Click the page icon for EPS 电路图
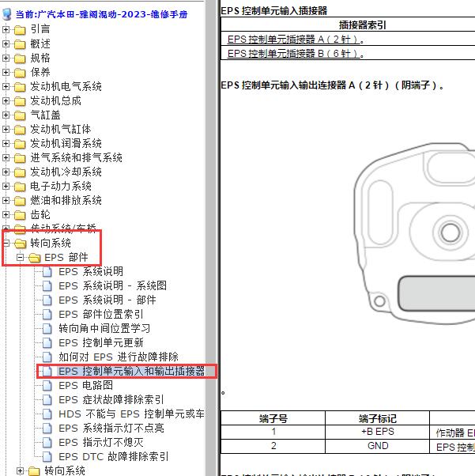The height and width of the screenshot is (476, 475). (x=47, y=386)
